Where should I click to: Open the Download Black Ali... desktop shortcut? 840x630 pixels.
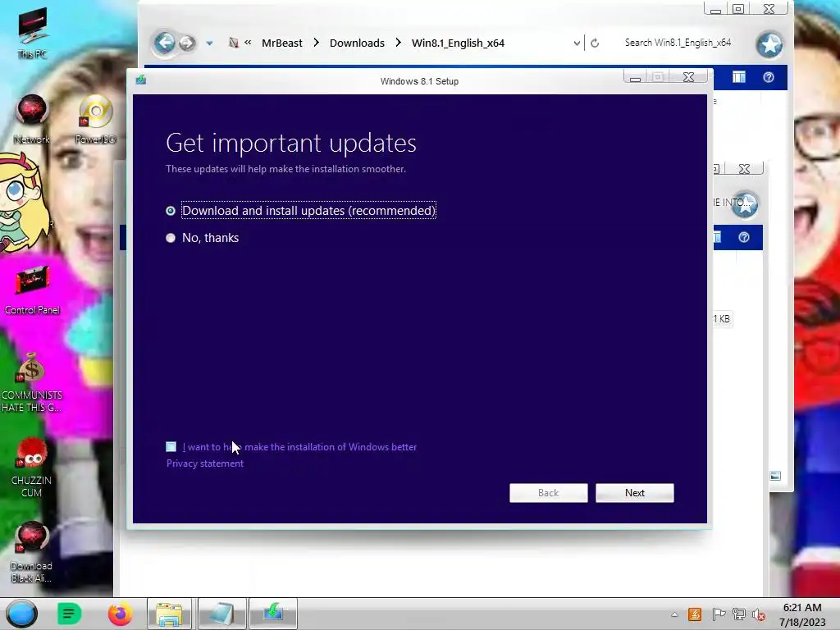(x=32, y=552)
